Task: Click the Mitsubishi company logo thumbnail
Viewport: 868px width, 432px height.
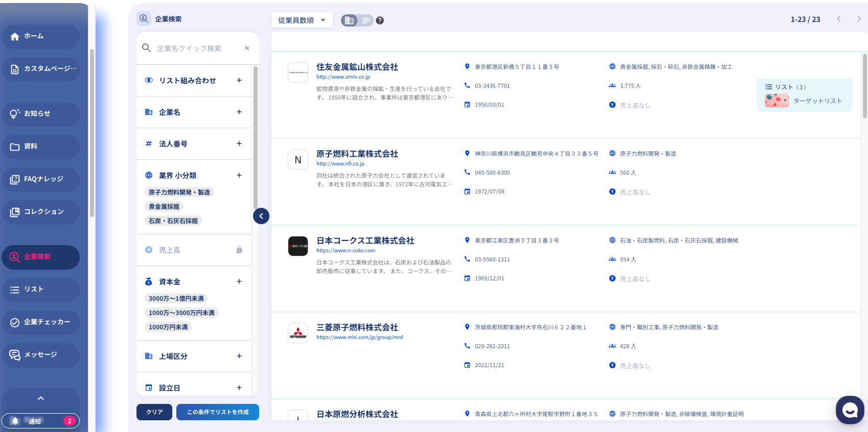Action: tap(298, 333)
